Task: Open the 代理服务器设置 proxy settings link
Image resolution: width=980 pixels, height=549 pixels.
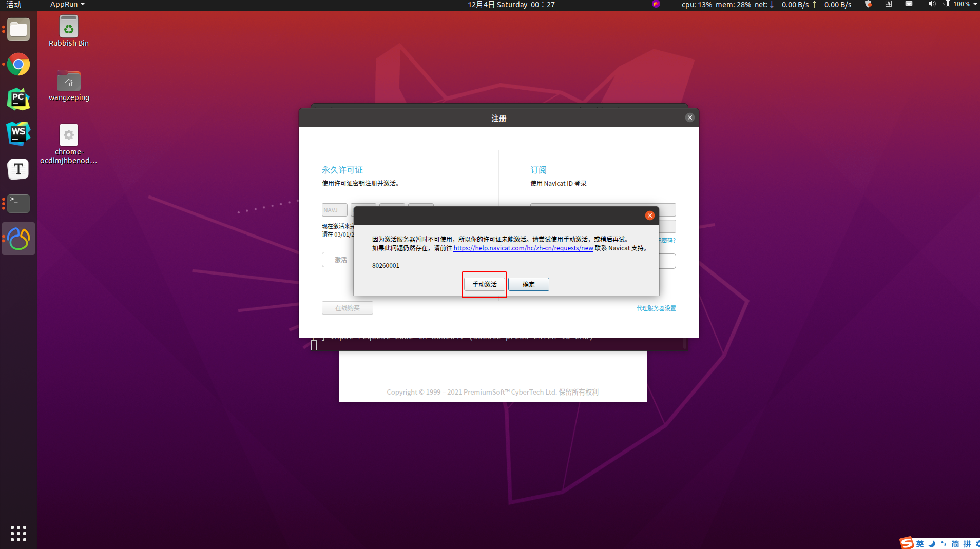Action: point(656,308)
